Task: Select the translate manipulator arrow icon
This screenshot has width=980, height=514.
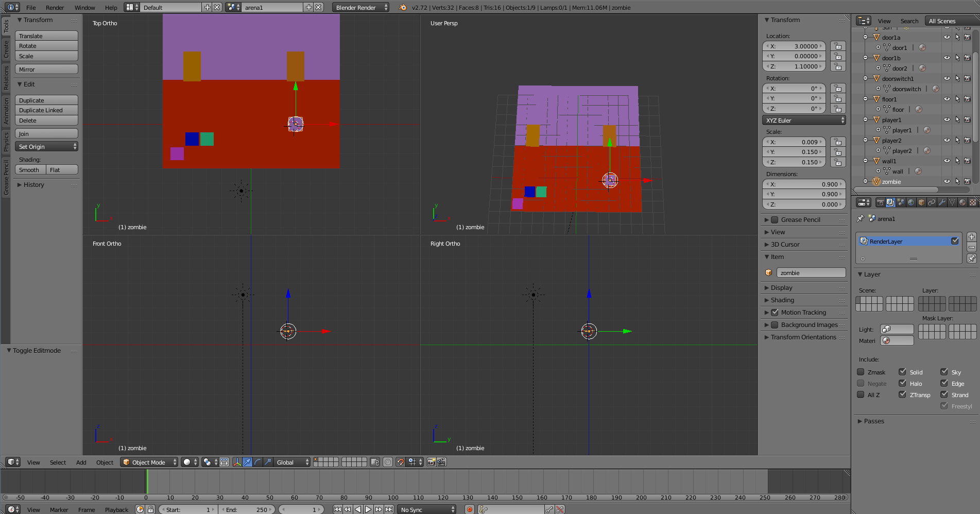Action: (247, 462)
